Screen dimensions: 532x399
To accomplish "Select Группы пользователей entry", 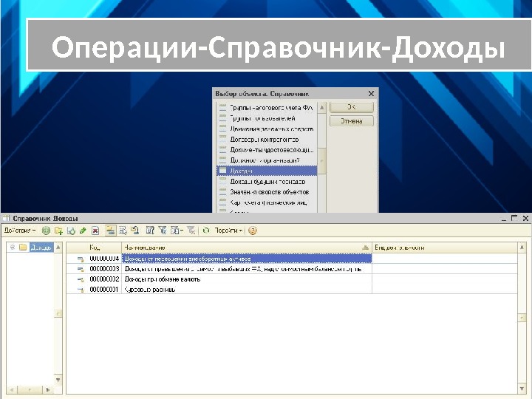I will (267, 118).
